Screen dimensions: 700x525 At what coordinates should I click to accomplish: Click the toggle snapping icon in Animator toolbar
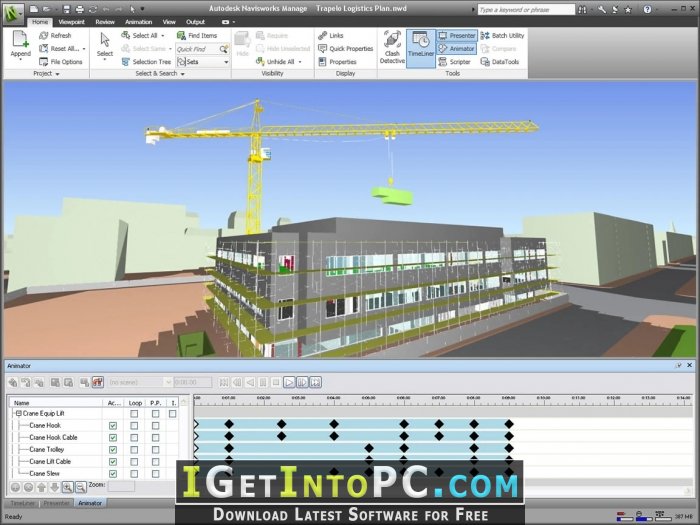coord(98,382)
